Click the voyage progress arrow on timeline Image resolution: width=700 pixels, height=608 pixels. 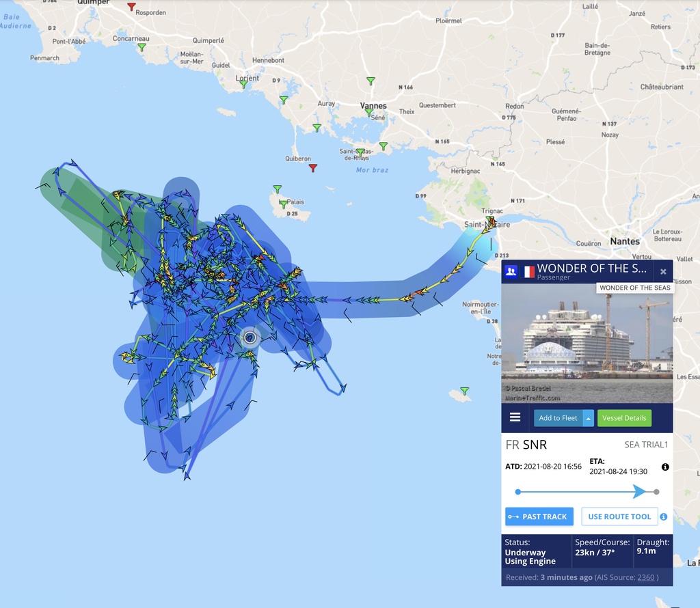639,492
